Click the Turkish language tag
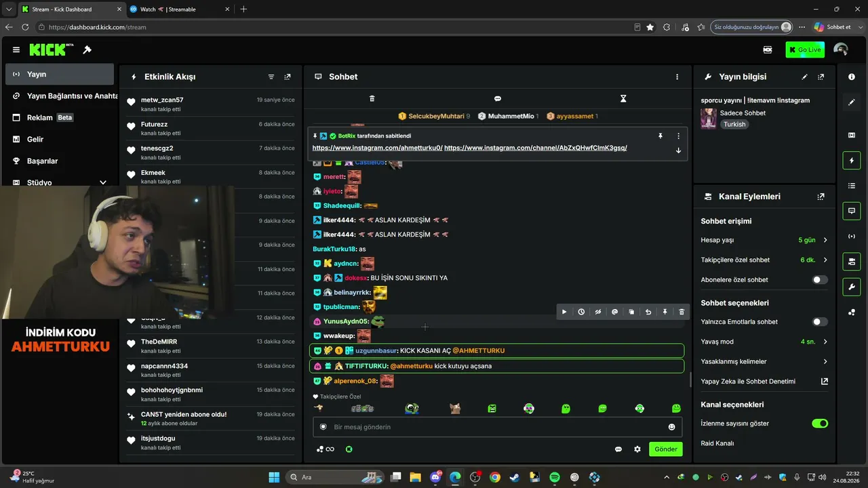This screenshot has width=868, height=488. tap(734, 125)
